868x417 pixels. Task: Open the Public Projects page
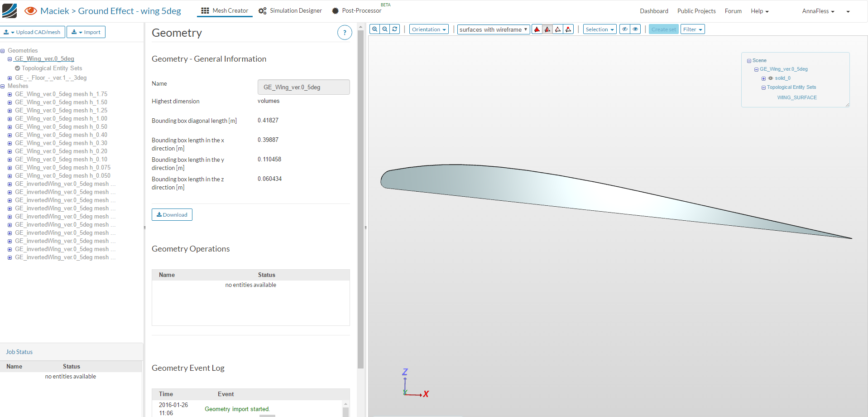[x=696, y=11]
